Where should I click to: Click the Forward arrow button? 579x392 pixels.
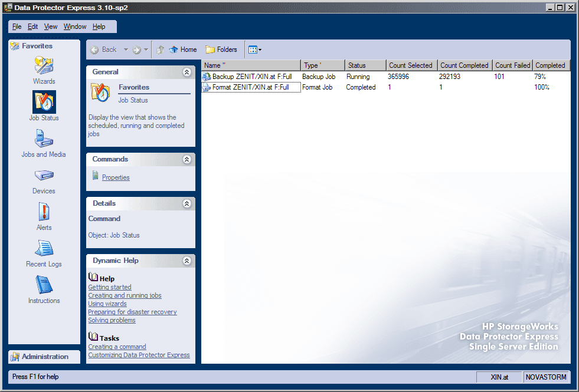click(136, 50)
